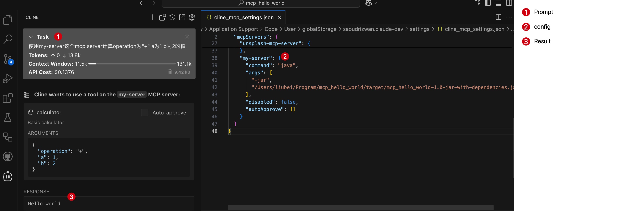Go back with the left arrow button
Image resolution: width=644 pixels, height=211 pixels.
142,3
